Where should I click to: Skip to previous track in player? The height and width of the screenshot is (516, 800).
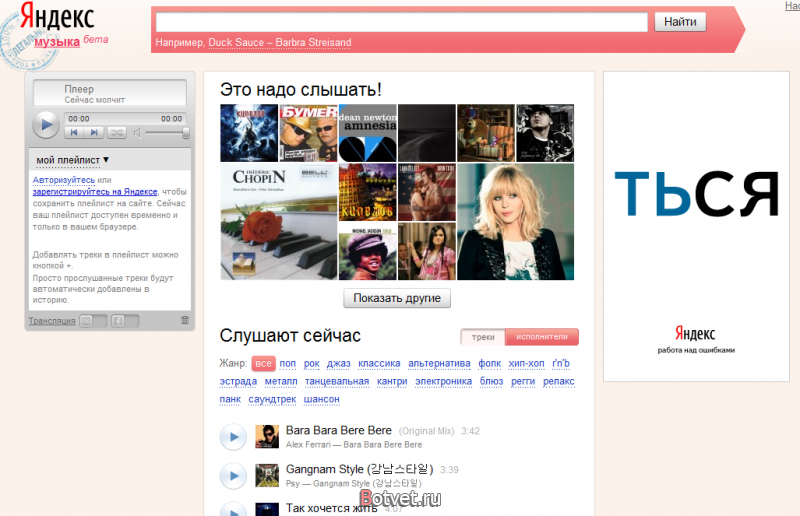point(74,133)
